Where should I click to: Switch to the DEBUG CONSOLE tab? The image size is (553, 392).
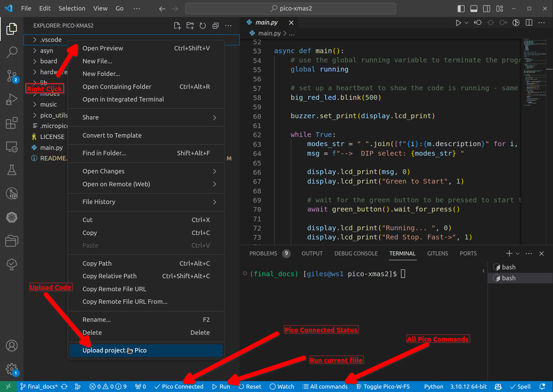pyautogui.click(x=356, y=253)
